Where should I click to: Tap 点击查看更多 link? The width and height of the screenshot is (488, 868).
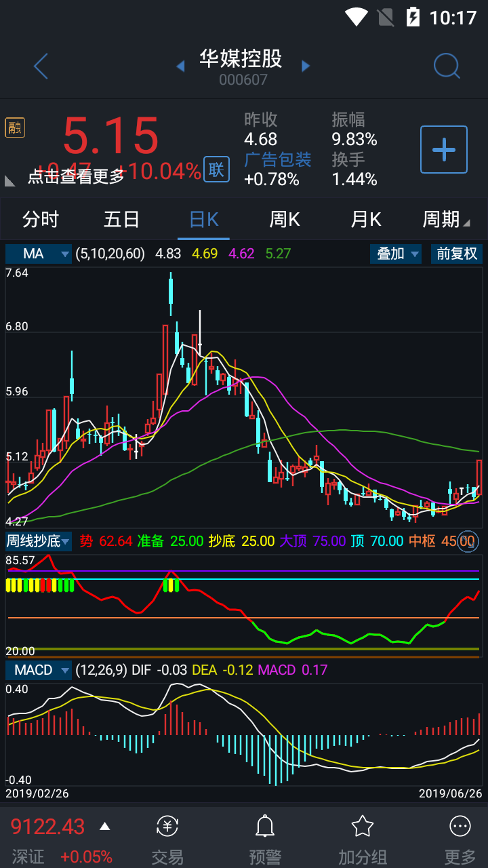coord(76,176)
